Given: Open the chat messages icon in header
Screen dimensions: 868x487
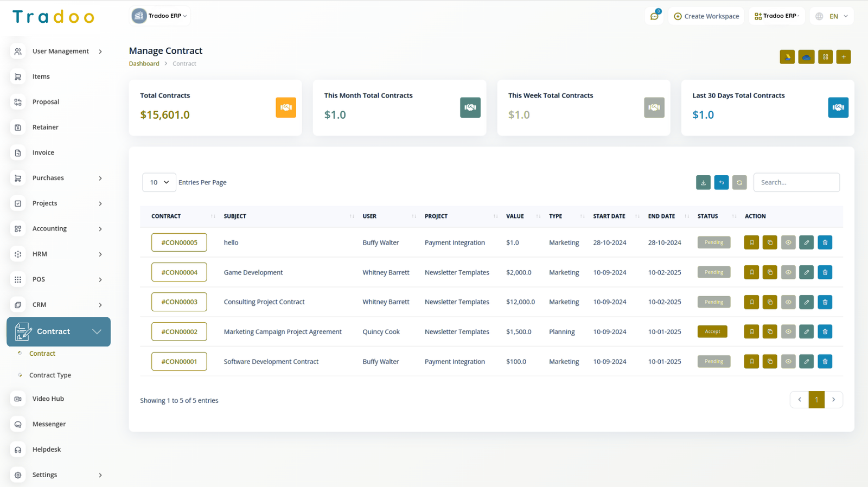Looking at the screenshot, I should pos(654,16).
